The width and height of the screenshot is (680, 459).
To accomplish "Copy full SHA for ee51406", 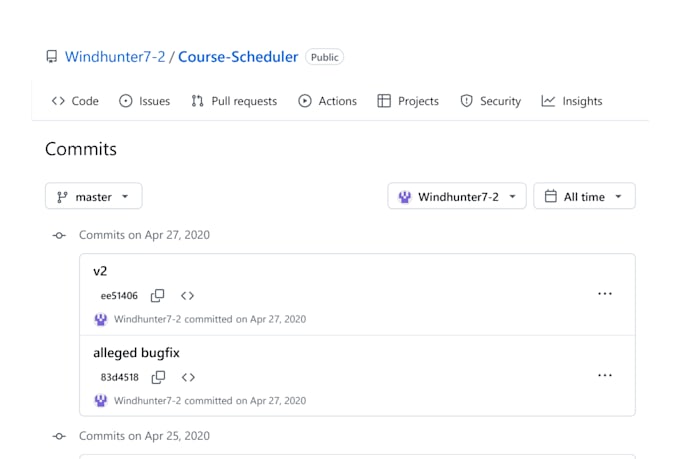I will [157, 295].
